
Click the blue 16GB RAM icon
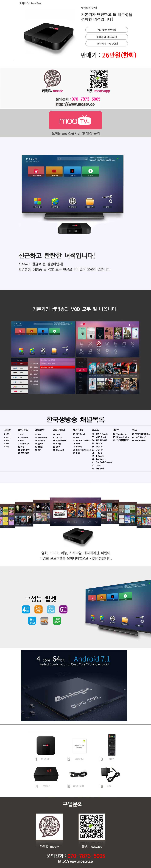[x=32, y=621]
